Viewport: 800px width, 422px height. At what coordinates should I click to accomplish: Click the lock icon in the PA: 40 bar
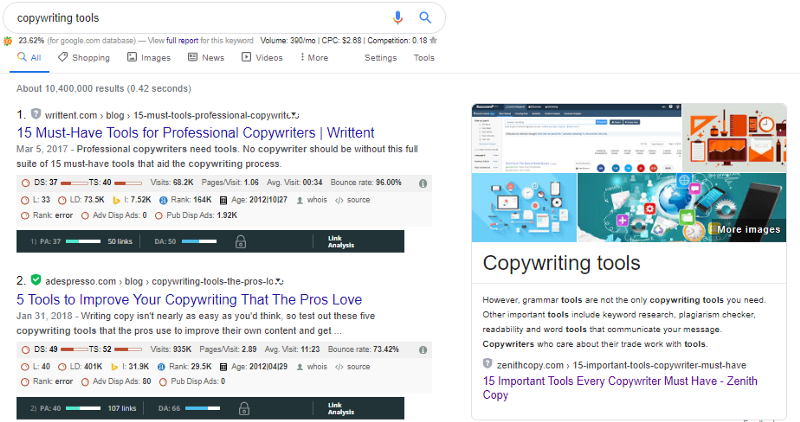[244, 408]
